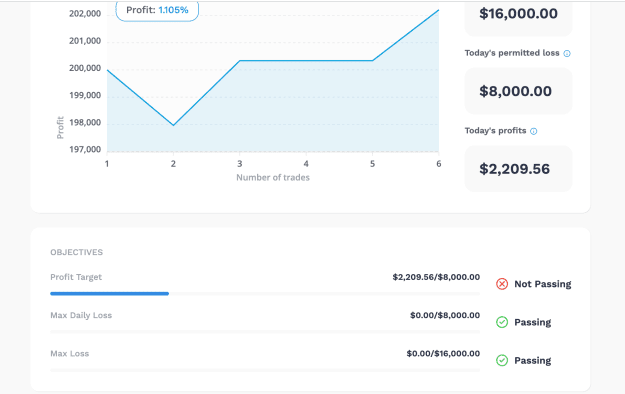
Task: Select the $2,209.56/$8,000.00 amount text
Action: tap(436, 277)
